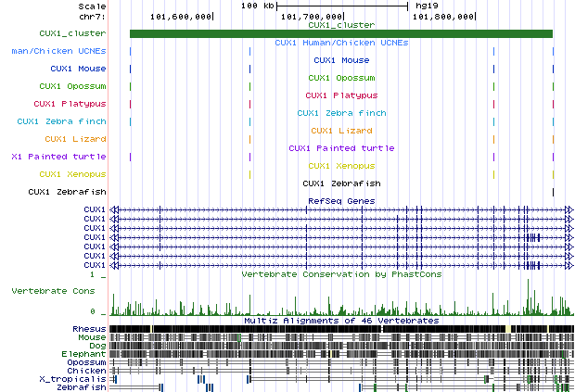This screenshot has width=575, height=392.
Task: Select the Dog alignment row label
Action: click(96, 346)
